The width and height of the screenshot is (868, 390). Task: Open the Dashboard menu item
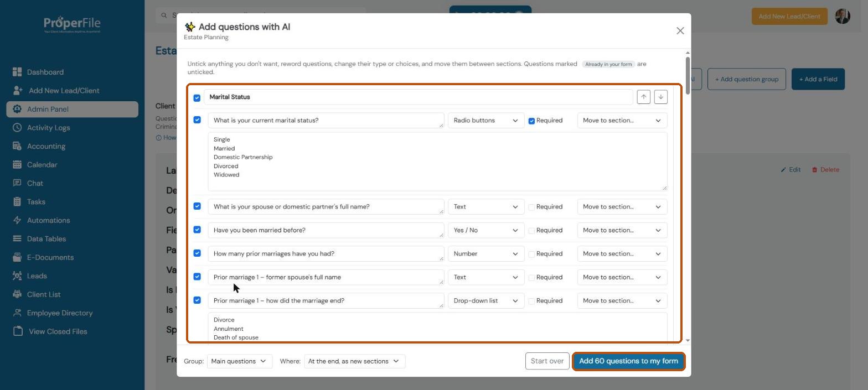(x=45, y=72)
